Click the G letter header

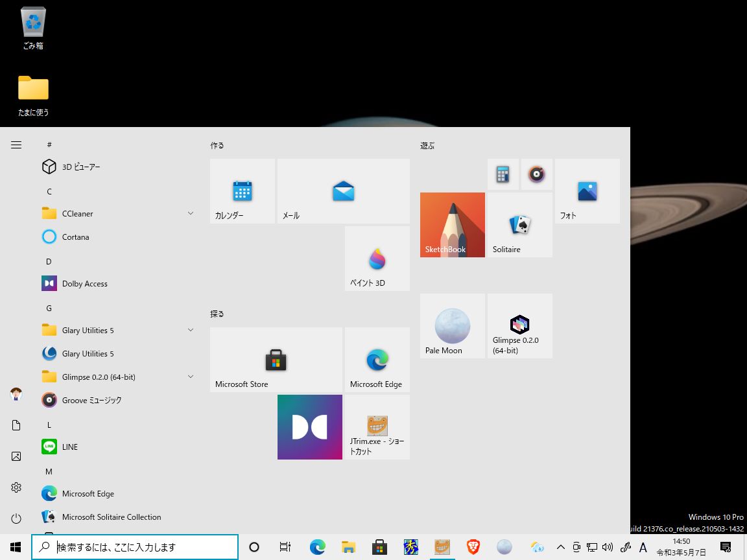pos(49,308)
